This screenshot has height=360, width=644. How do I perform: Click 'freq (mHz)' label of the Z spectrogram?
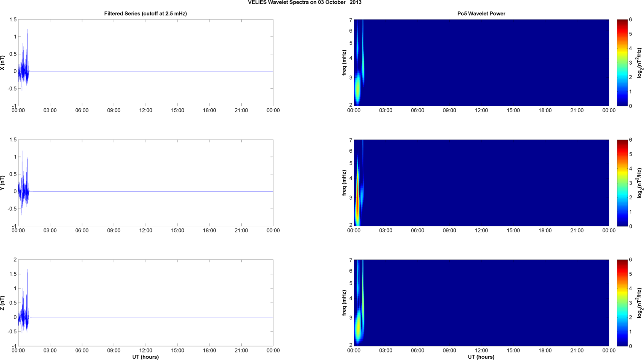(344, 303)
